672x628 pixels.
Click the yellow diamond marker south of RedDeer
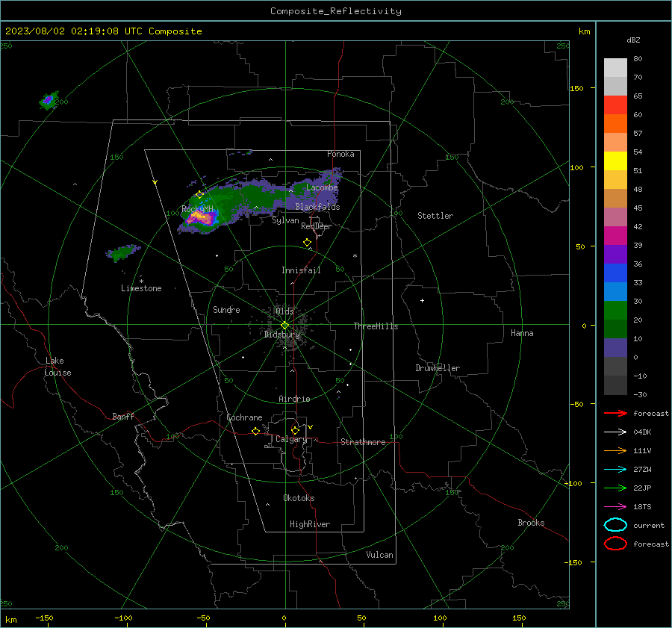pos(307,243)
